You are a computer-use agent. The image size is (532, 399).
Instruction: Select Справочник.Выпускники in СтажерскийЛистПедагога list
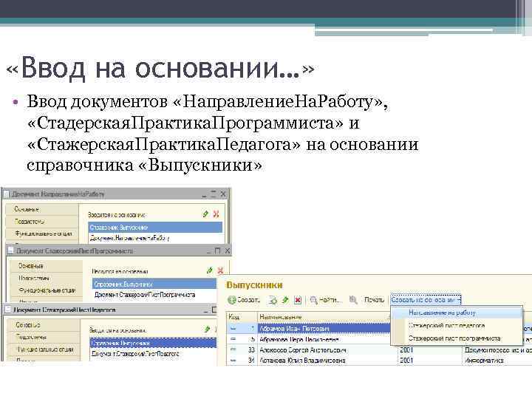153,343
